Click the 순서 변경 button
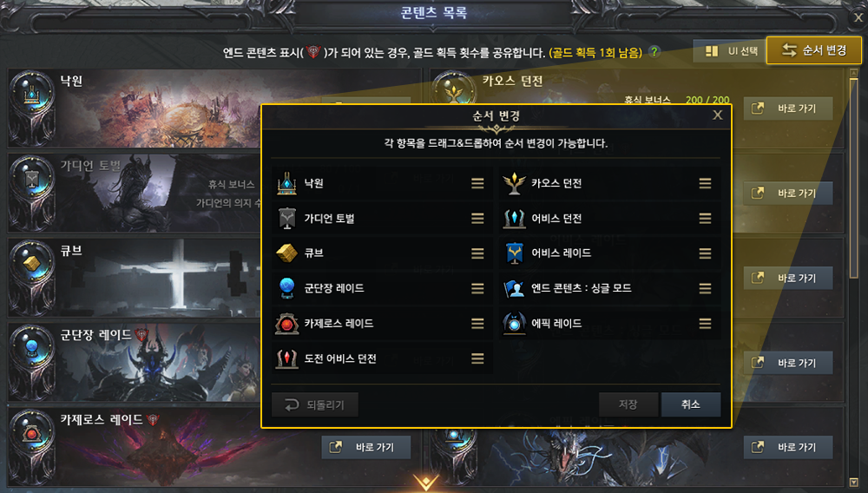Screen dimensions: 868x493 813,50
